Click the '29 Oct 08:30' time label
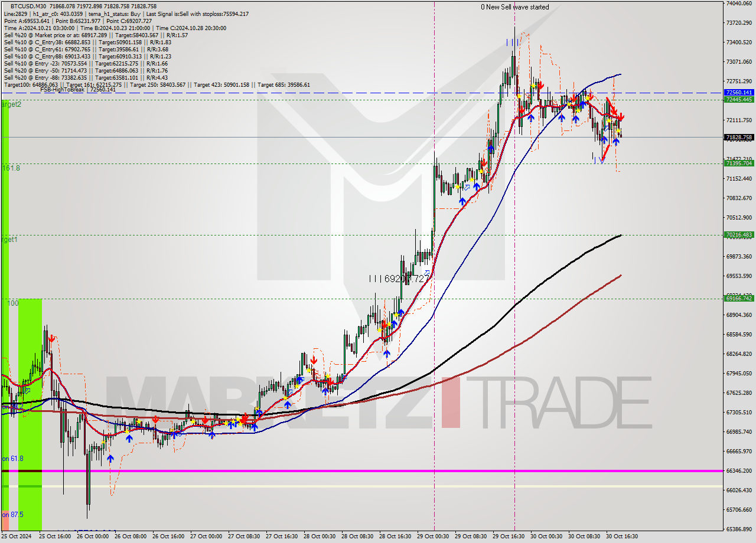 tap(471, 537)
